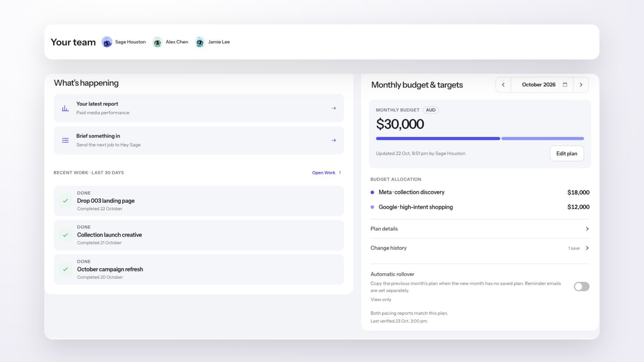Toggle the Automatic rollover switch
The width and height of the screenshot is (644, 362).
[581, 287]
